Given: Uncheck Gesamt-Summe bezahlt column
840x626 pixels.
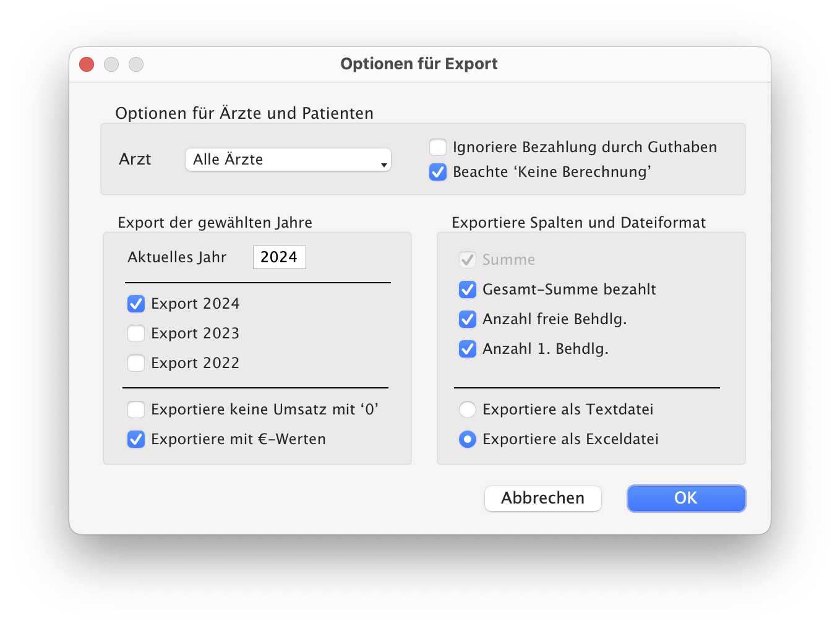Looking at the screenshot, I should [468, 289].
